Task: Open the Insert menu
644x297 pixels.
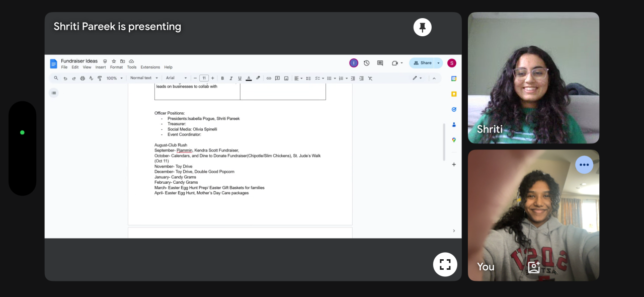Action: (x=101, y=67)
